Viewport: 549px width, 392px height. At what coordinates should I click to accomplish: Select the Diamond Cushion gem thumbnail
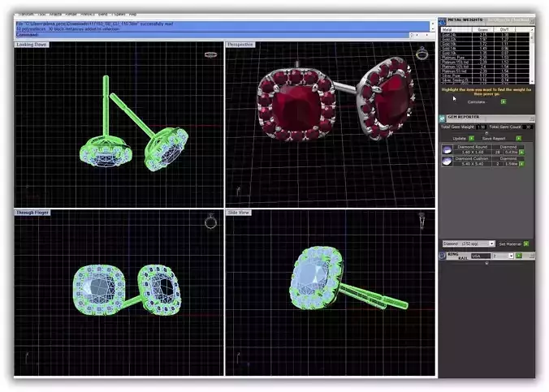point(447,162)
